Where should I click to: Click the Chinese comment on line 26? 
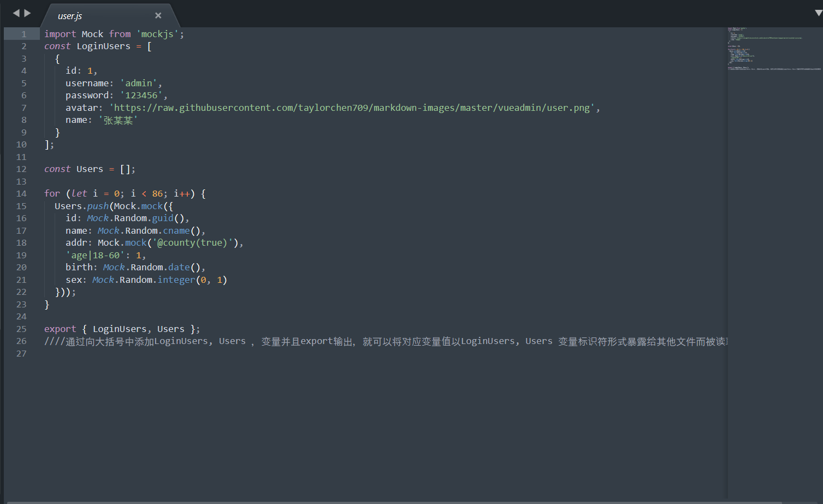tap(386, 342)
